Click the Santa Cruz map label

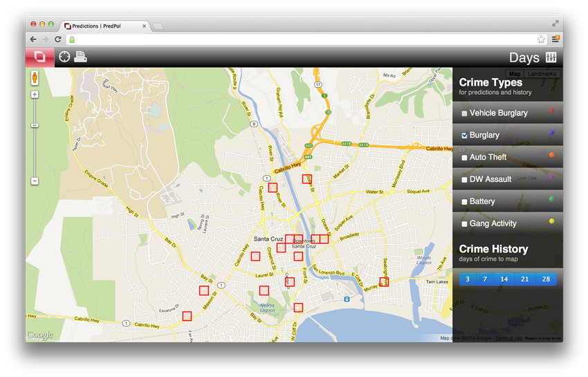click(268, 239)
